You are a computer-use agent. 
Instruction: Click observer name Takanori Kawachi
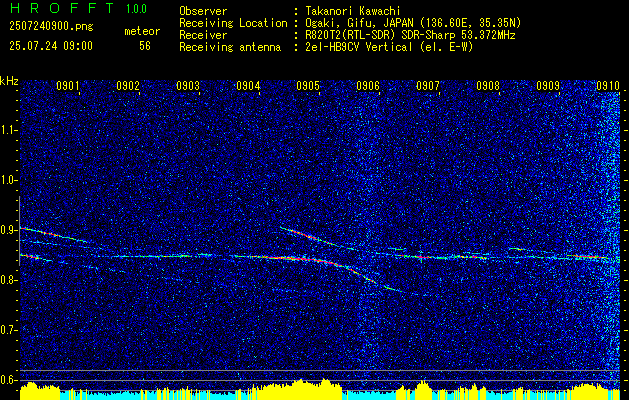353,11
